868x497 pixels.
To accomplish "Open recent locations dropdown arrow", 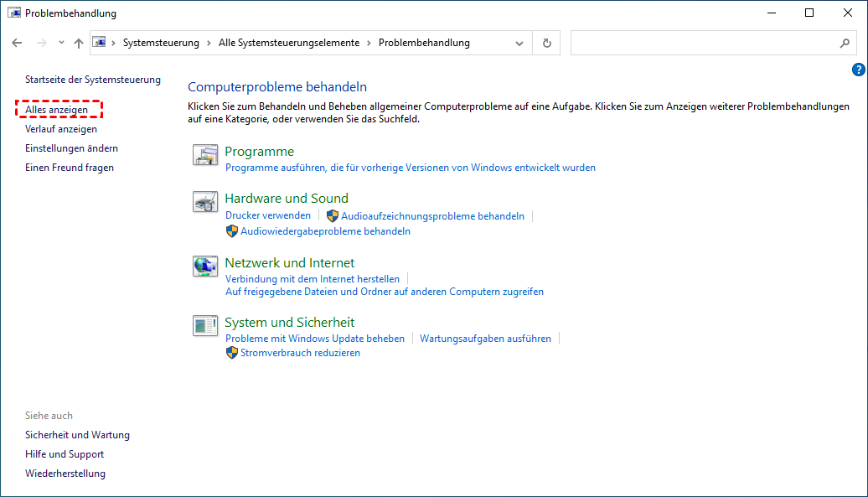I will pos(61,43).
